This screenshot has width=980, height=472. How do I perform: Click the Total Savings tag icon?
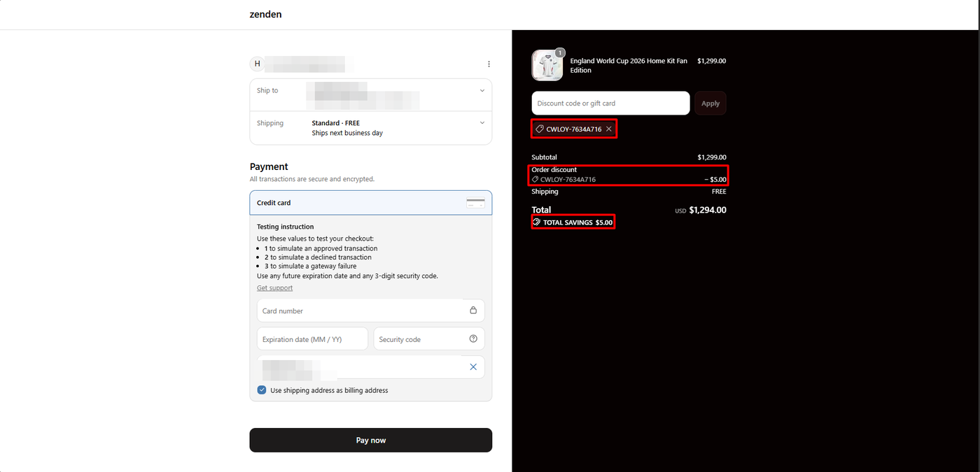536,222
